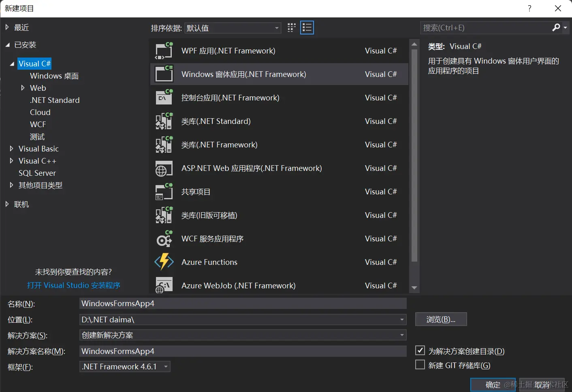This screenshot has height=392, width=572.
Task: Select WCF category in the tree
Action: (x=38, y=124)
